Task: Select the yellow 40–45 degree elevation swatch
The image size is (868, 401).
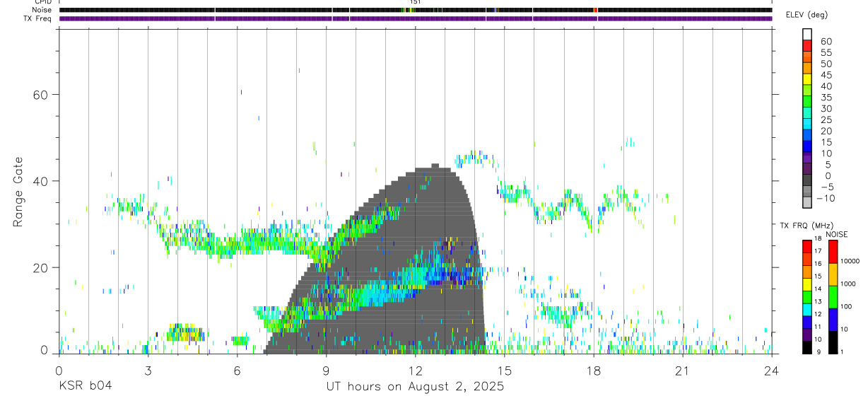Action: click(x=807, y=79)
